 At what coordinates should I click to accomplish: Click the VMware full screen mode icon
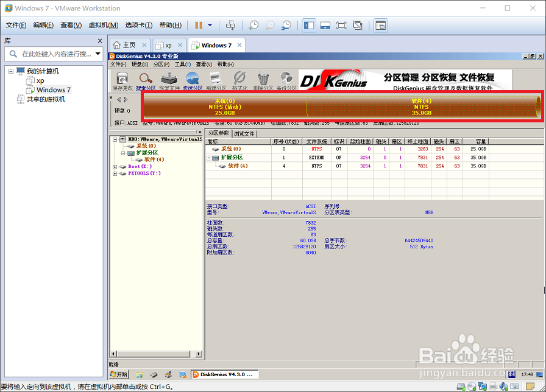tap(341, 26)
